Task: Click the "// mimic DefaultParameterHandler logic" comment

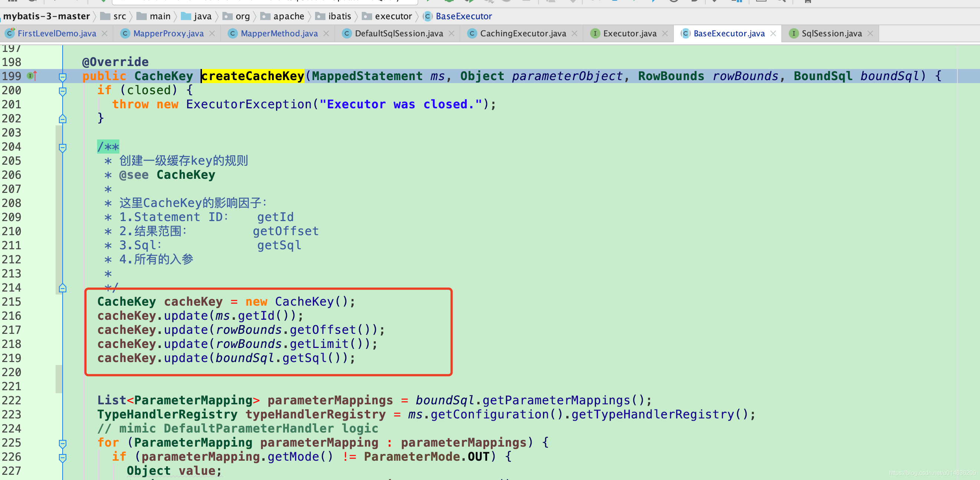Action: (x=238, y=428)
